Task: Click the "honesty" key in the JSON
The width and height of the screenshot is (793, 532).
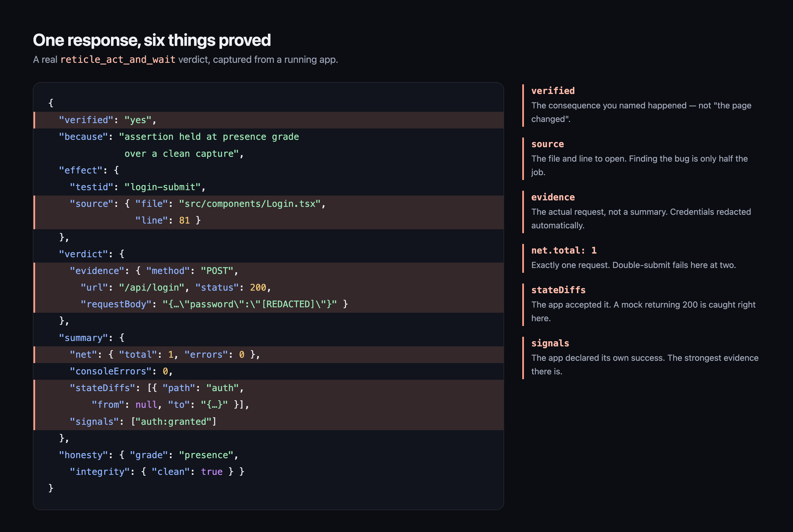Action: point(84,455)
